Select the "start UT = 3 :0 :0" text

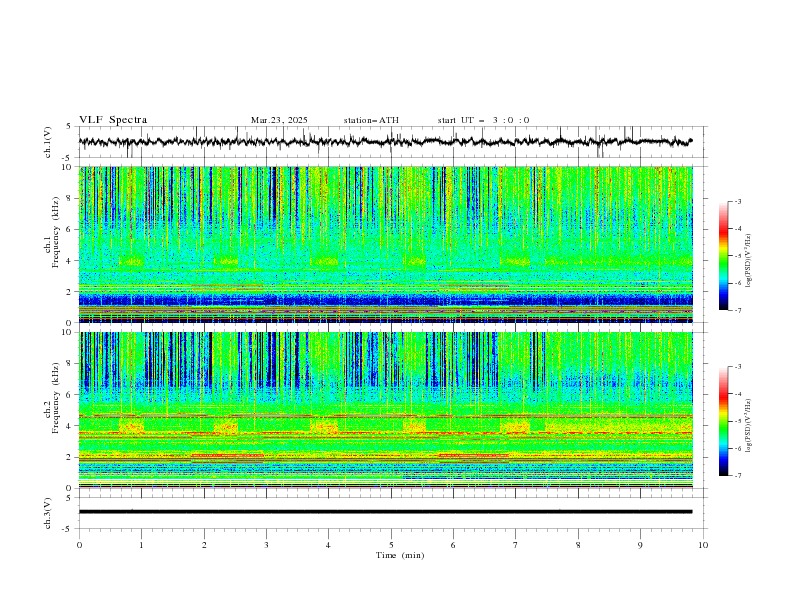click(x=483, y=120)
